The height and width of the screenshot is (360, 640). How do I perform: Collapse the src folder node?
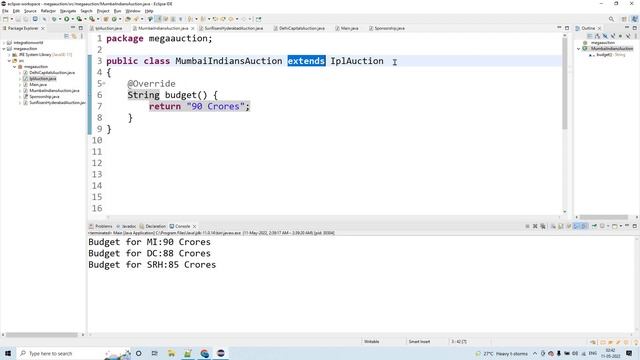9,60
